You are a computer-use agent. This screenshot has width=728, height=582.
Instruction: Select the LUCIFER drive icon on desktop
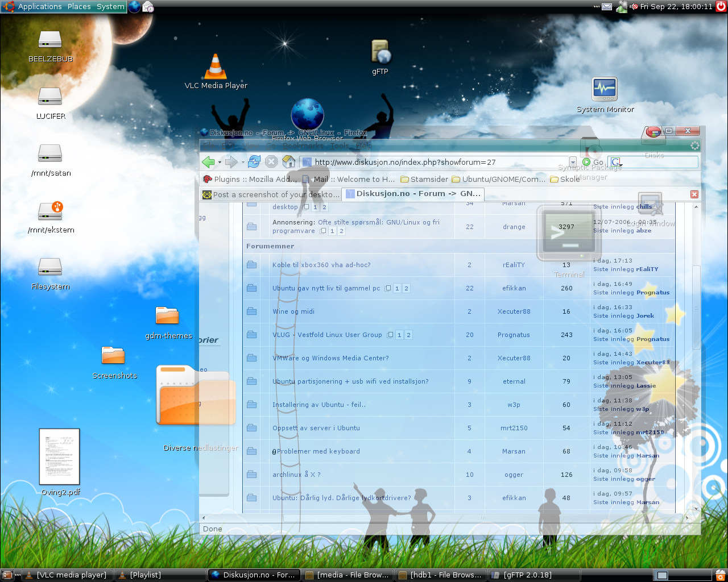[50, 97]
